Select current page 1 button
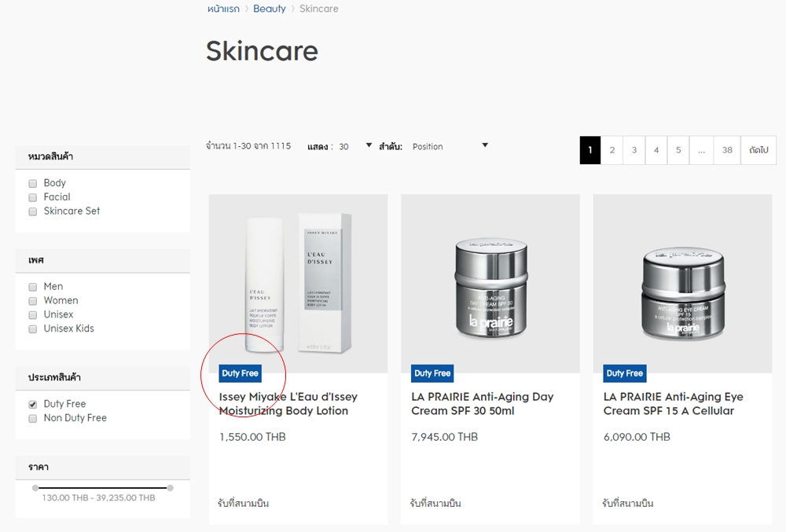Image resolution: width=786 pixels, height=532 pixels. pyautogui.click(x=590, y=150)
